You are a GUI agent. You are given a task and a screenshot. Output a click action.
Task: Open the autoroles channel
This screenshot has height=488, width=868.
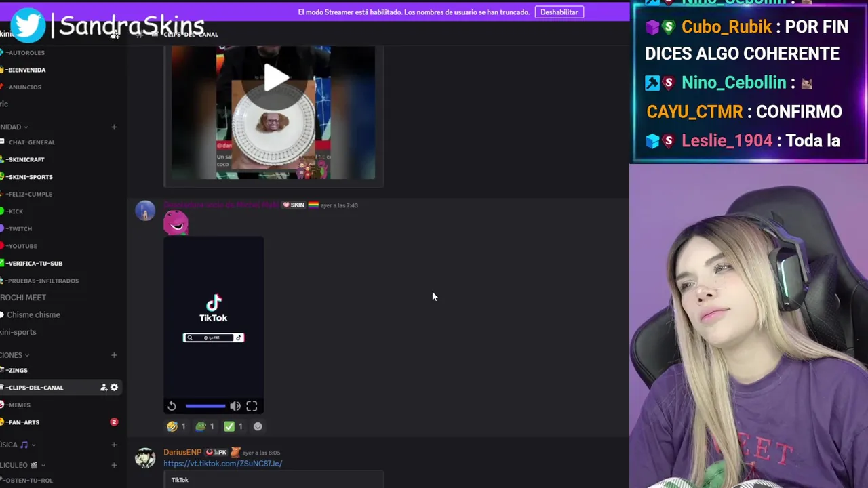[x=26, y=52]
